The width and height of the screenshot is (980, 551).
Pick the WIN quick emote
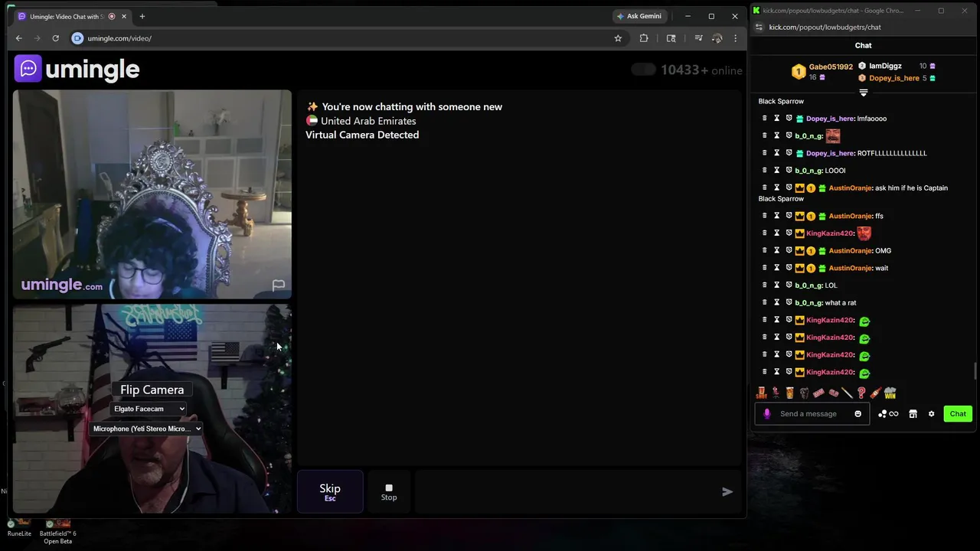(x=890, y=393)
